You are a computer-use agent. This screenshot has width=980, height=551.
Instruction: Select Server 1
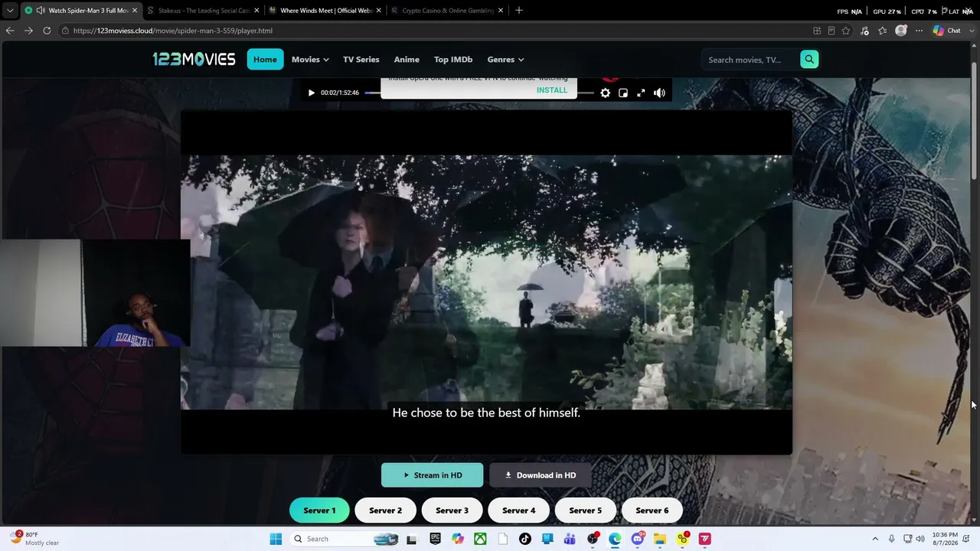[x=319, y=510]
